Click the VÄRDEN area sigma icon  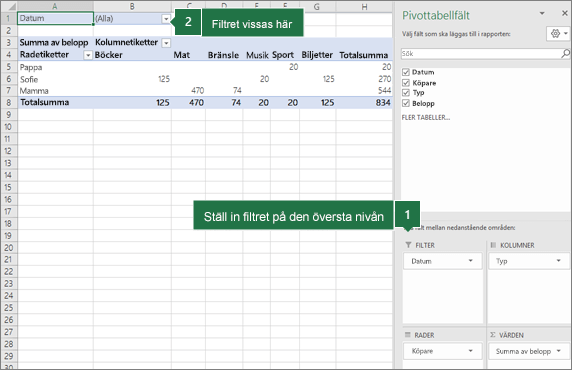tap(493, 335)
